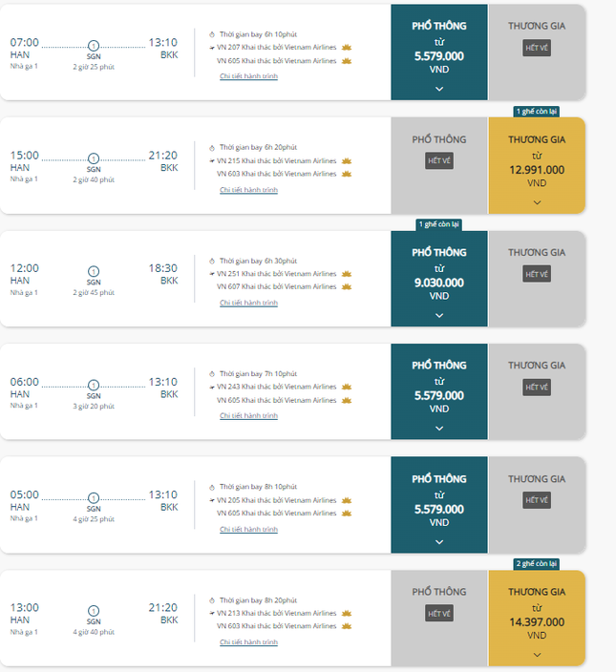This screenshot has width=616, height=672.
Task: Click the lotus logo beside VN 207
Action: tap(347, 47)
